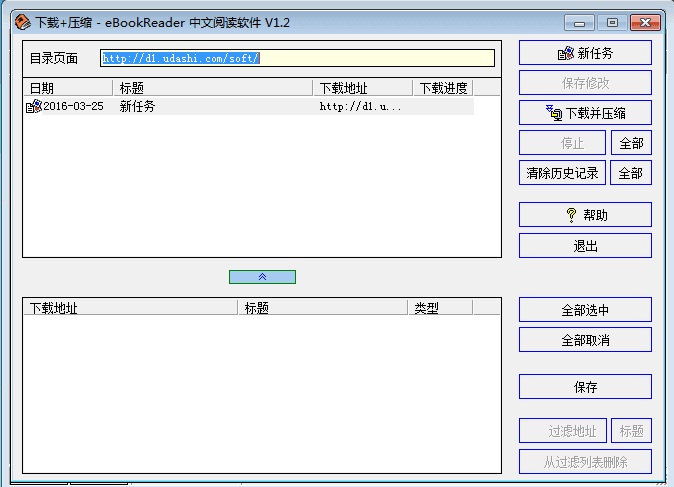The image size is (674, 487).
Task: Click 标题 column header in task list
Action: (212, 88)
